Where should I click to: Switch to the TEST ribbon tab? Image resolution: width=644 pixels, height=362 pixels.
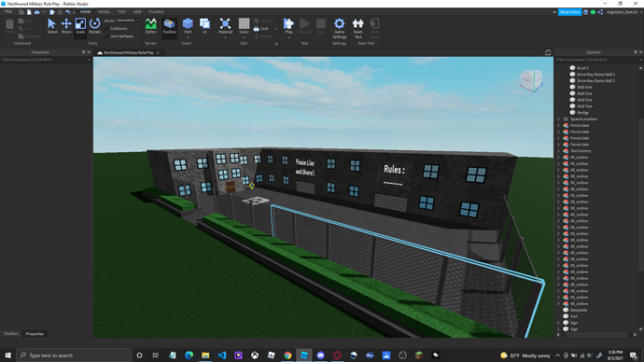click(121, 12)
